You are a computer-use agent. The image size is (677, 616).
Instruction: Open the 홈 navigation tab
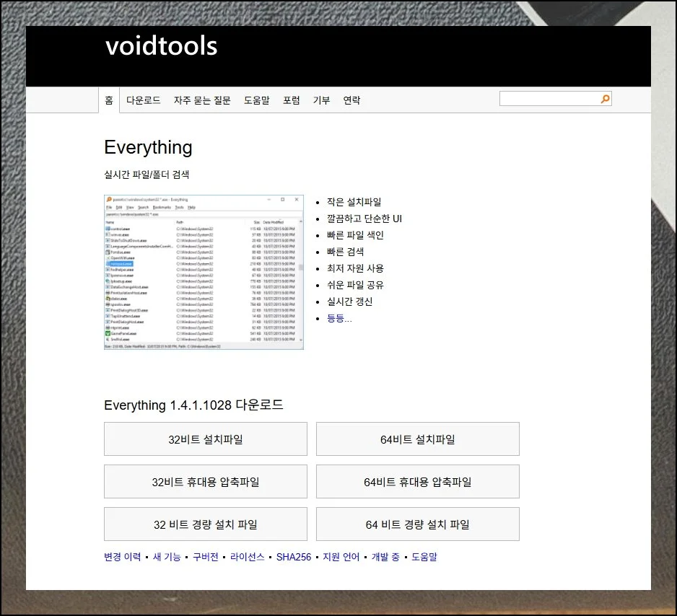pos(109,100)
